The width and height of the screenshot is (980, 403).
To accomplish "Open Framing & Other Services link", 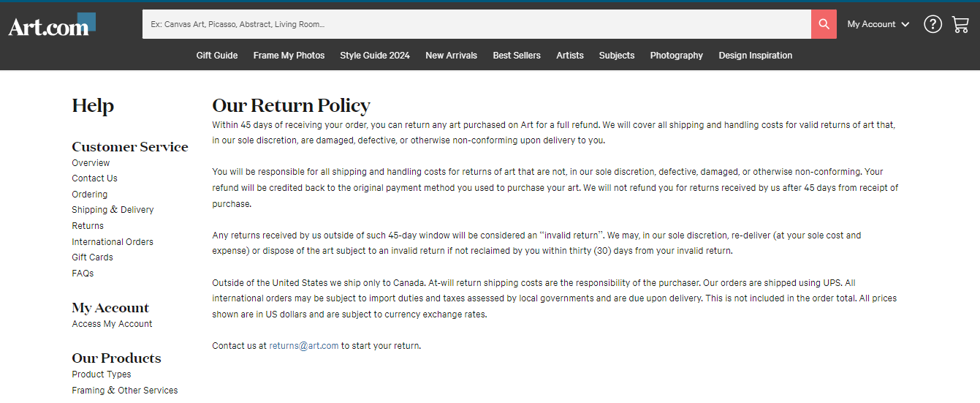I will [124, 391].
